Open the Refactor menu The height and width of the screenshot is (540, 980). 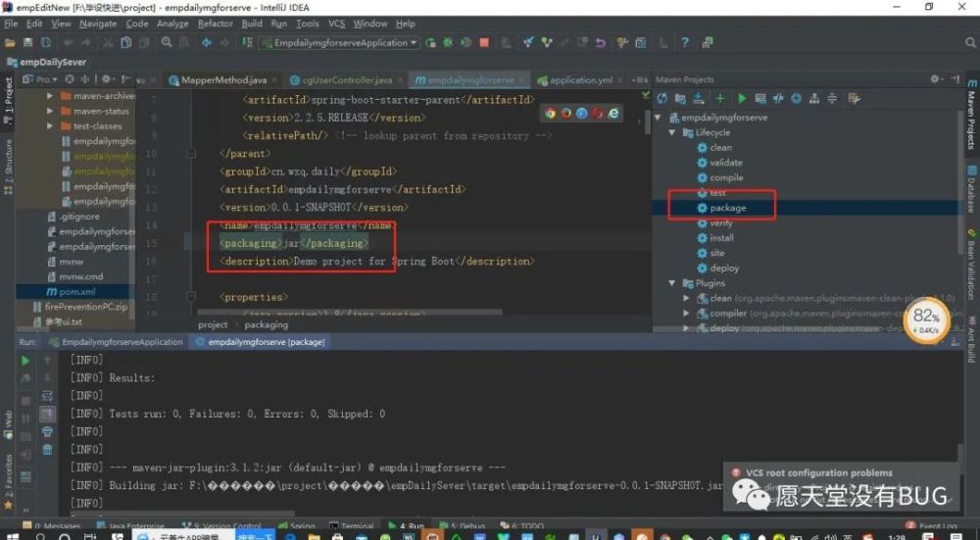215,24
